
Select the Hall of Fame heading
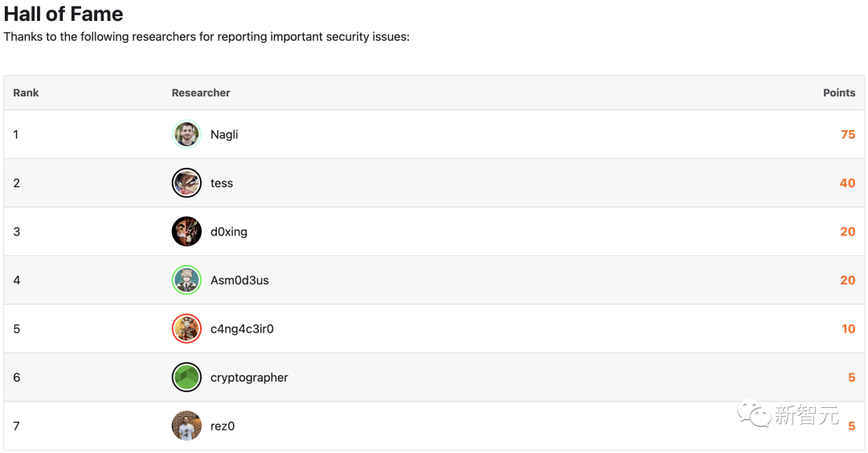(63, 14)
